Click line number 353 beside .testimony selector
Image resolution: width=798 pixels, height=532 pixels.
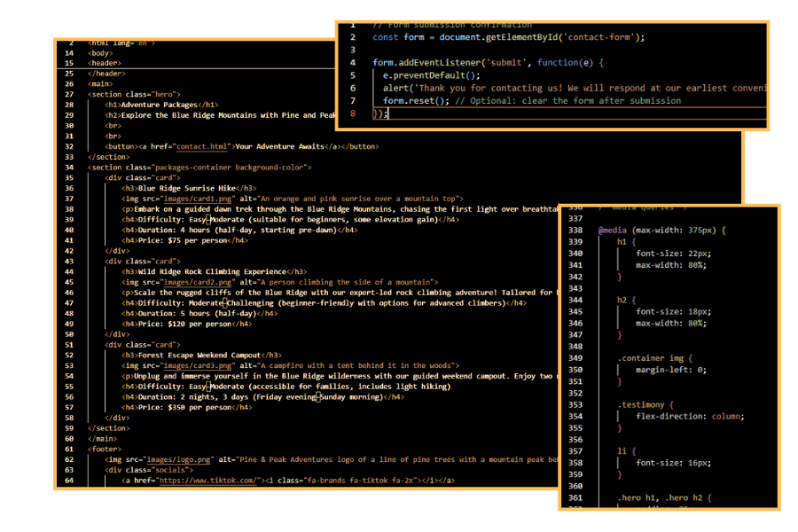pyautogui.click(x=576, y=403)
